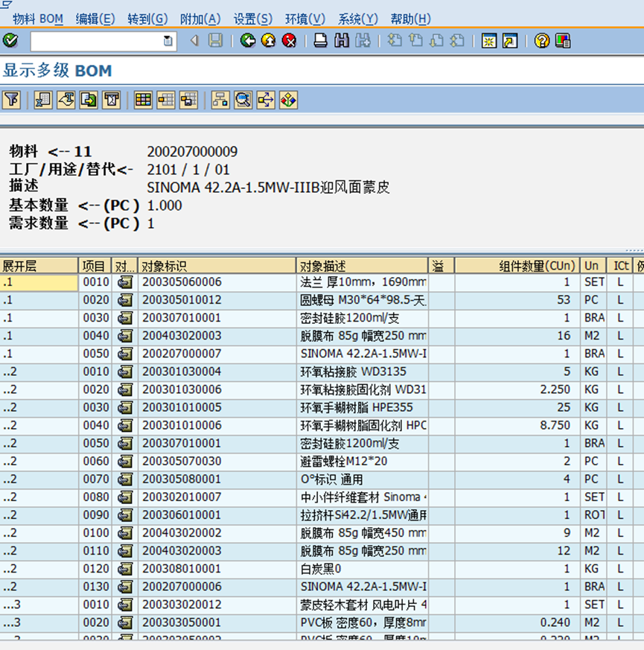Click the Mail Recipient envelope icon
The image size is (644, 650).
point(112,100)
